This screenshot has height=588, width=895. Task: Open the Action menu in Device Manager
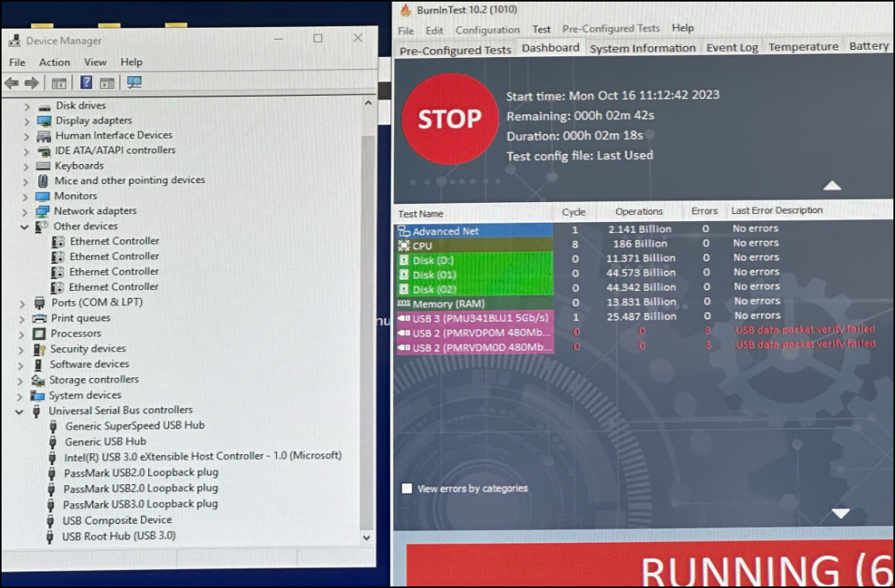click(x=54, y=62)
